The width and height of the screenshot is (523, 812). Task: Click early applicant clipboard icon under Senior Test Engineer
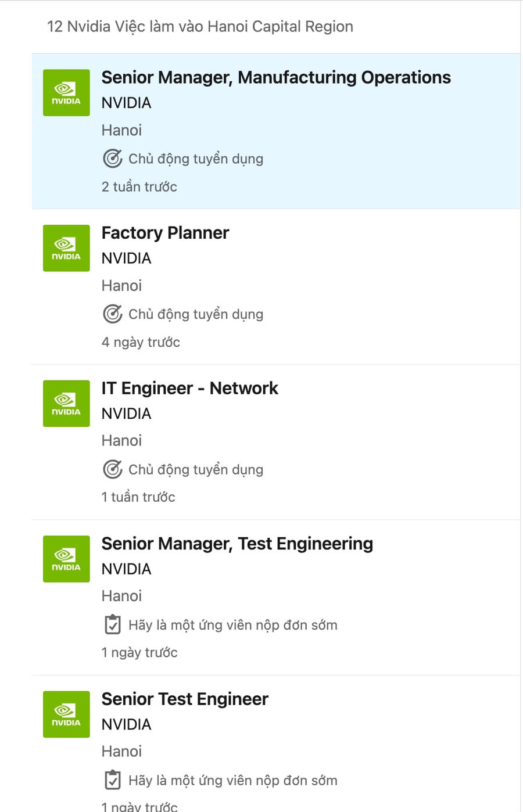[112, 780]
